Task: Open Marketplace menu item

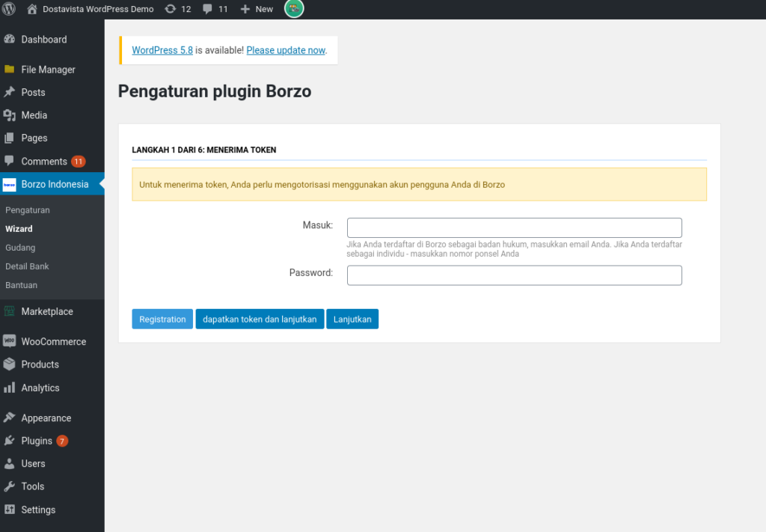Action: tap(47, 311)
